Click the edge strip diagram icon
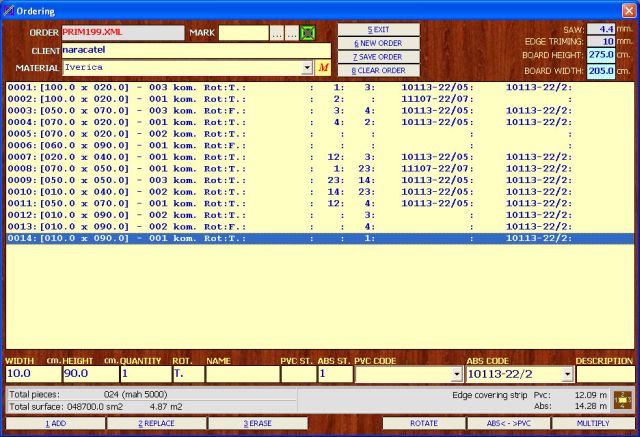Screen dimensions: 640x437 (622, 401)
